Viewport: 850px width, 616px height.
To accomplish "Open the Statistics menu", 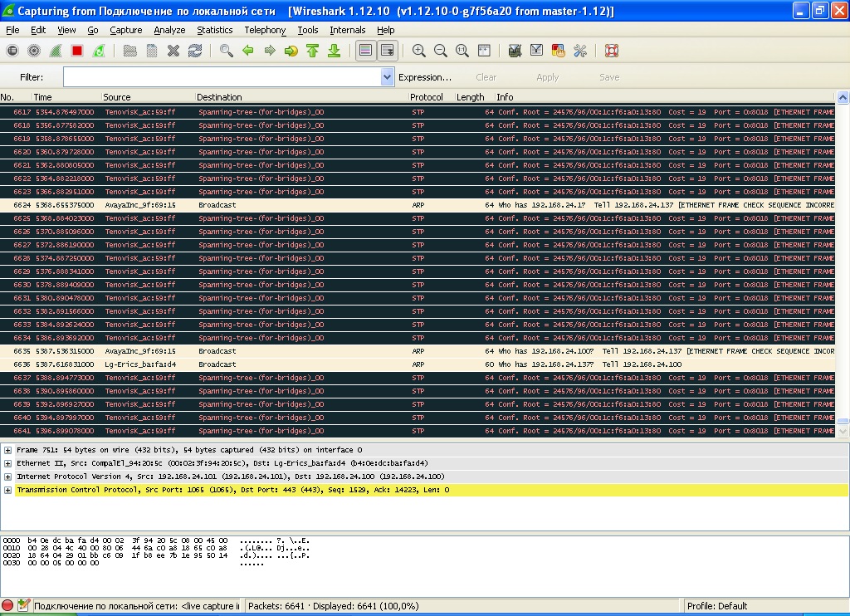I will tap(215, 30).
